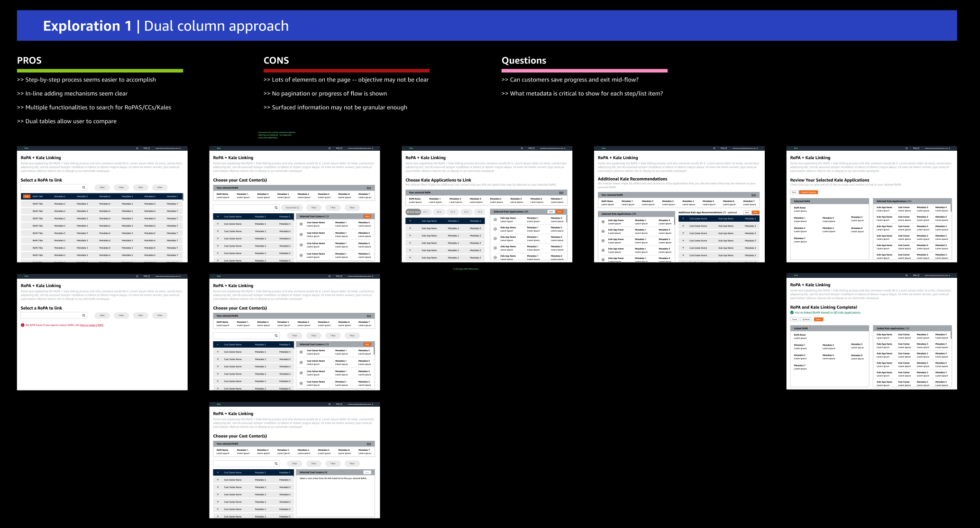Open settings gear in Choose Kale Applications frame
Viewport: 980px width, 528px height.
522,148
